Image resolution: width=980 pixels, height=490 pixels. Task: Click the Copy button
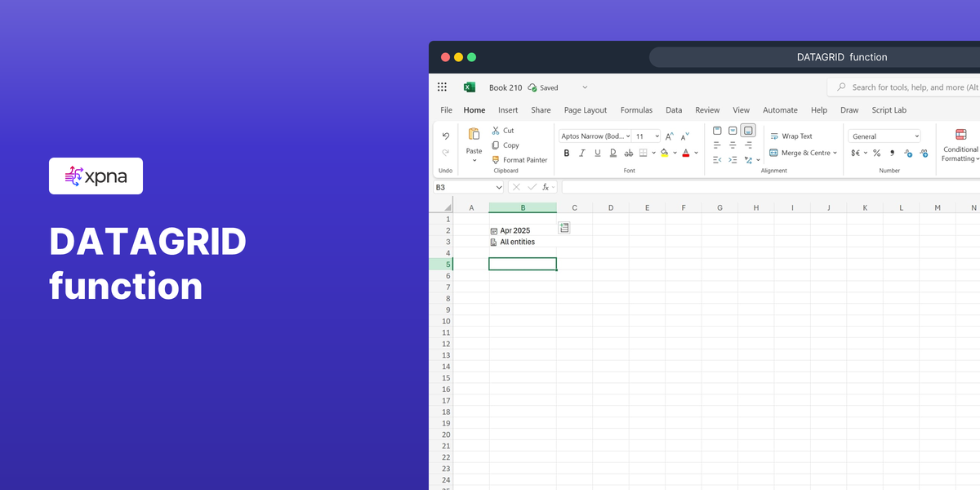[506, 145]
